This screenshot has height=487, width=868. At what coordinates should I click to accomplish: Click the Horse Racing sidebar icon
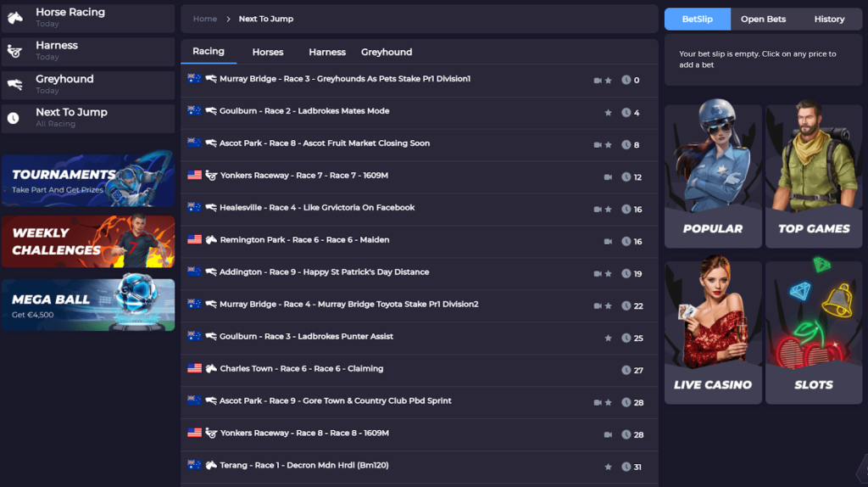click(15, 18)
